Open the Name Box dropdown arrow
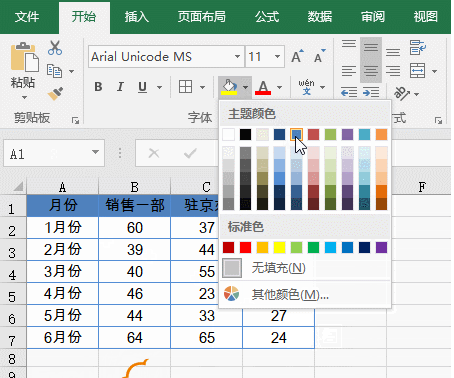The width and height of the screenshot is (454, 378). point(95,152)
